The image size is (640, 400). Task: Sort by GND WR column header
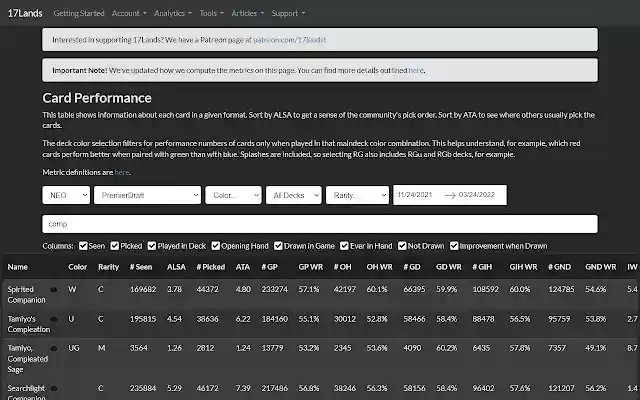(x=600, y=267)
